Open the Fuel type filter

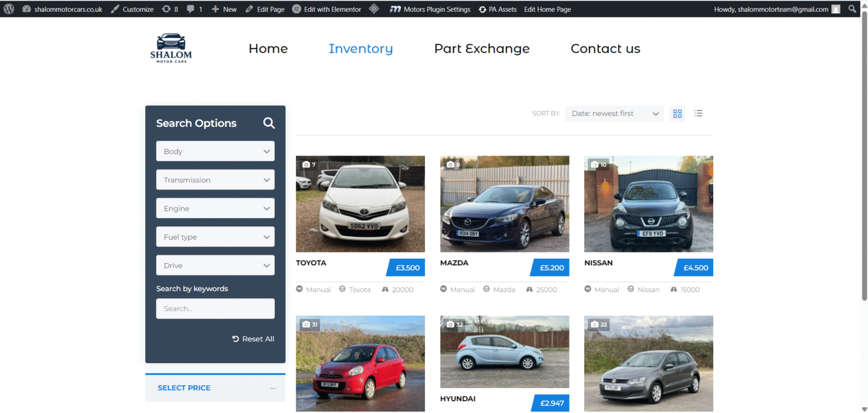[x=215, y=236]
